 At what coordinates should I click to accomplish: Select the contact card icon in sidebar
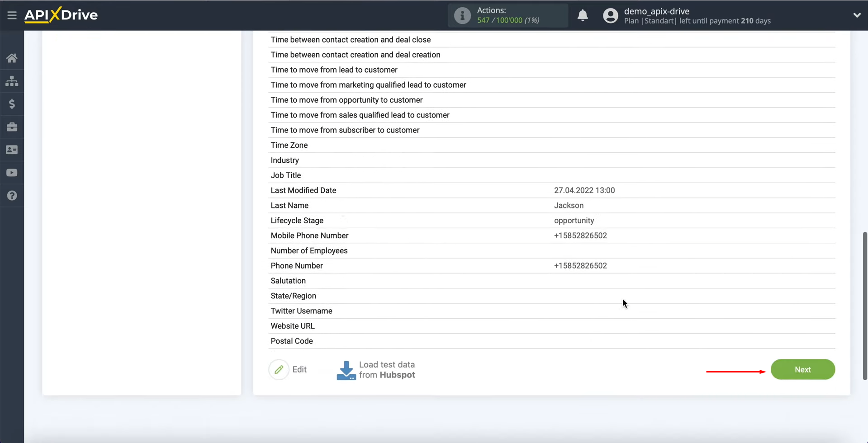pos(12,150)
